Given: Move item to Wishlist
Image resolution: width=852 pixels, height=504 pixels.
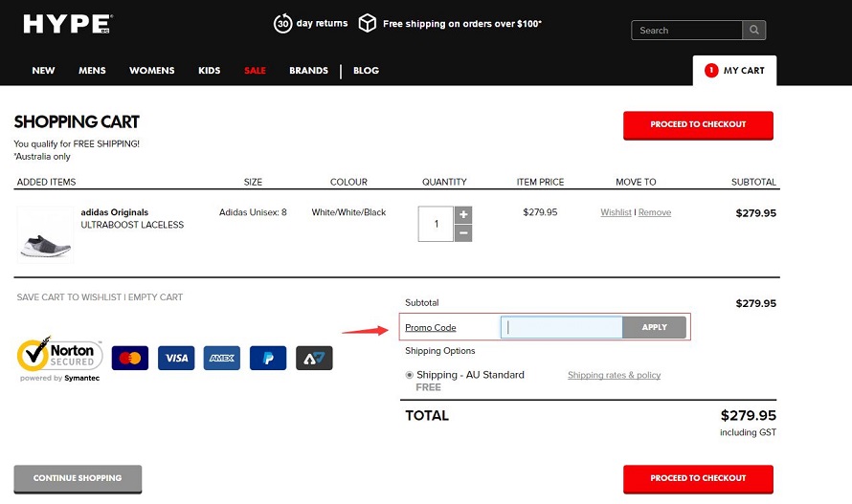Looking at the screenshot, I should (x=616, y=212).
